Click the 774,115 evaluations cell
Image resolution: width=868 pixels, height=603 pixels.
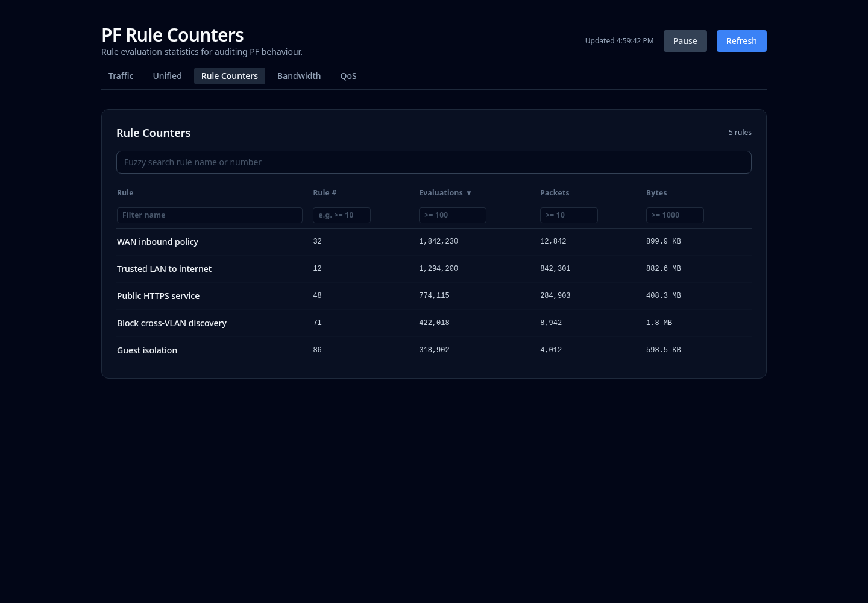(x=434, y=295)
